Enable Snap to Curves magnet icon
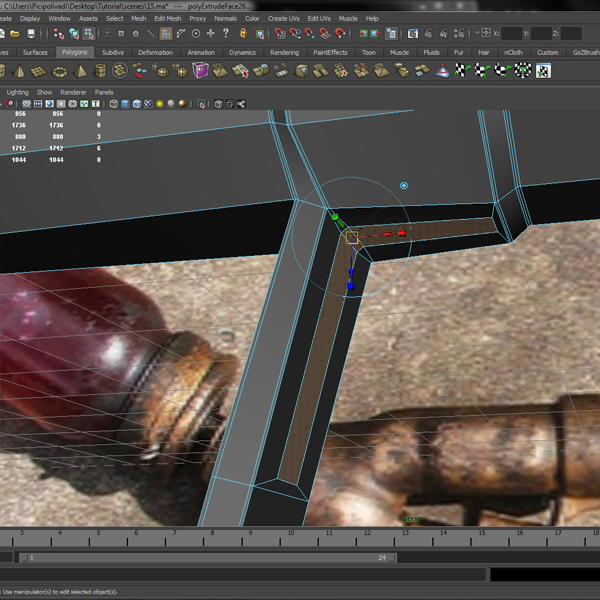600x600 pixels. [295, 34]
